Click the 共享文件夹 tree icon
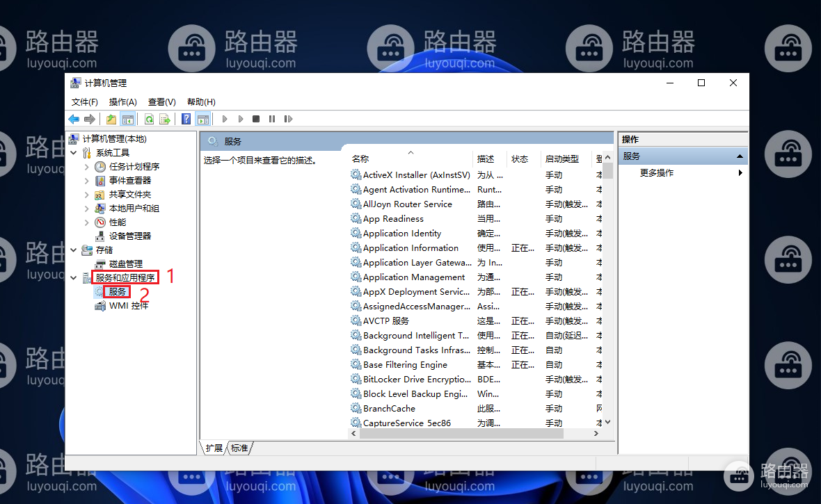Screen dimensions: 821x504 [x=100, y=195]
